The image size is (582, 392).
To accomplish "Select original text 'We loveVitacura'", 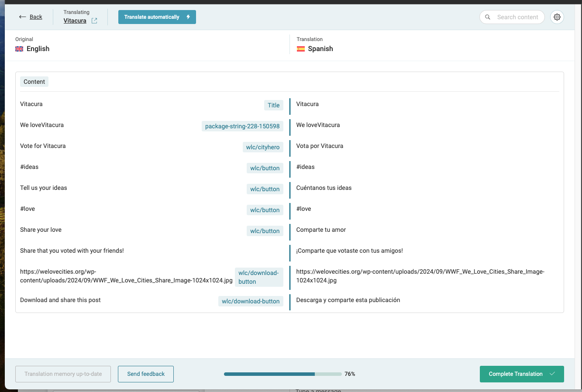I will (42, 125).
